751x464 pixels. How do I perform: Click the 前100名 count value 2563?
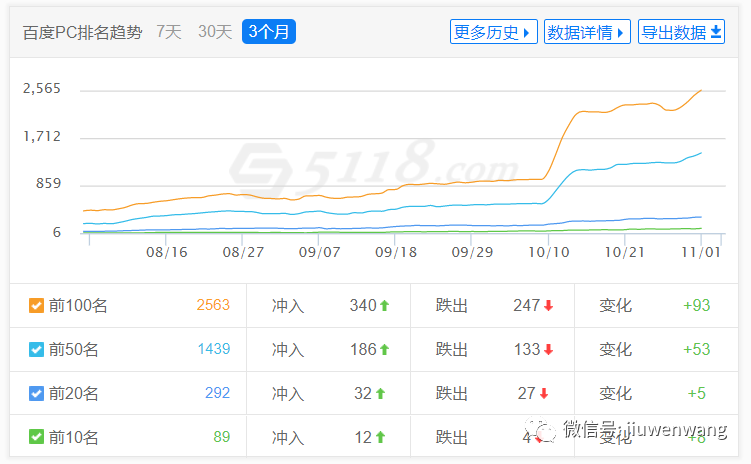(x=213, y=305)
